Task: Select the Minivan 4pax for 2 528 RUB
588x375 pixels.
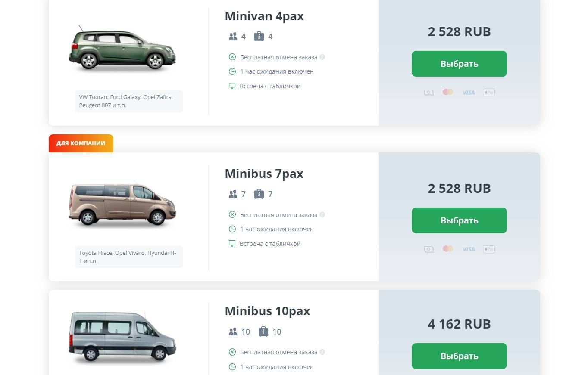Action: pyautogui.click(x=459, y=64)
